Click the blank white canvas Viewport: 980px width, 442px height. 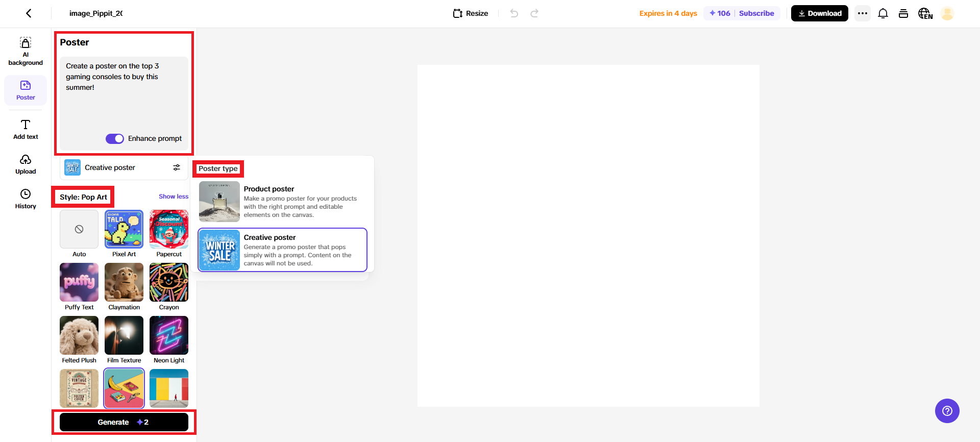click(x=589, y=236)
